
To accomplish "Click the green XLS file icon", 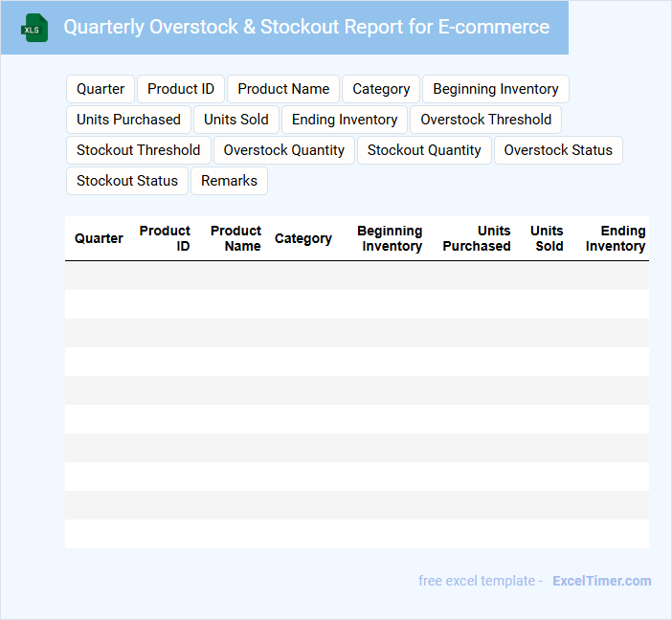I will point(34,28).
